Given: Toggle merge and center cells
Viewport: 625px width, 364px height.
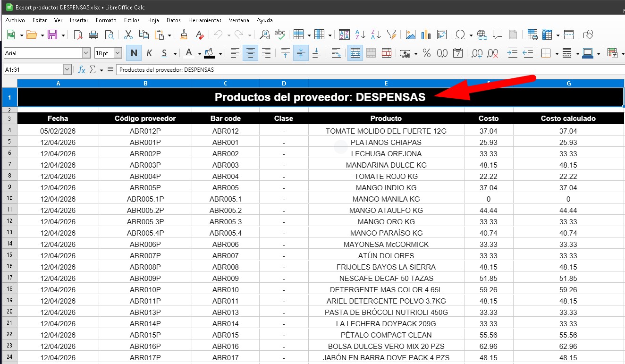Looking at the screenshot, I should pyautogui.click(x=355, y=53).
